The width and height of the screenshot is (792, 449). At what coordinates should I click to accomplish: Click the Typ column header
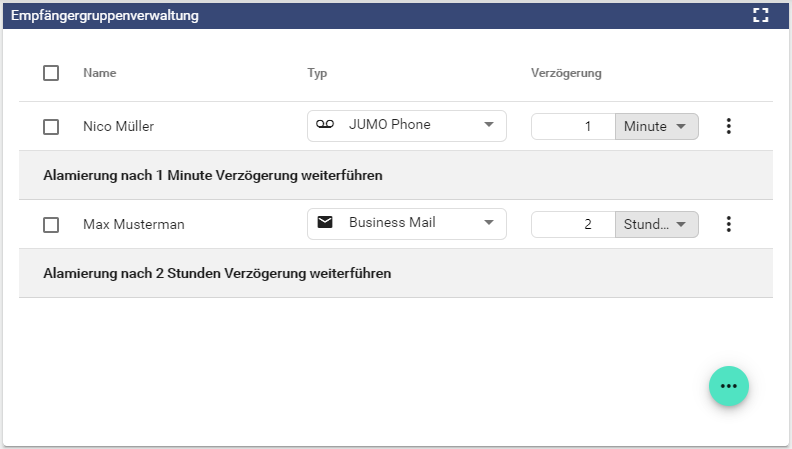(x=317, y=73)
